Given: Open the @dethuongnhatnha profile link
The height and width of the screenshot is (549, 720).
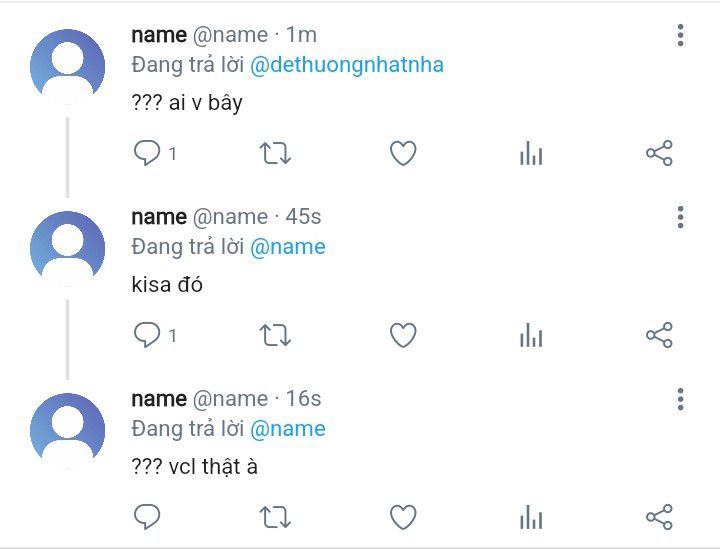Looking at the screenshot, I should [x=346, y=65].
